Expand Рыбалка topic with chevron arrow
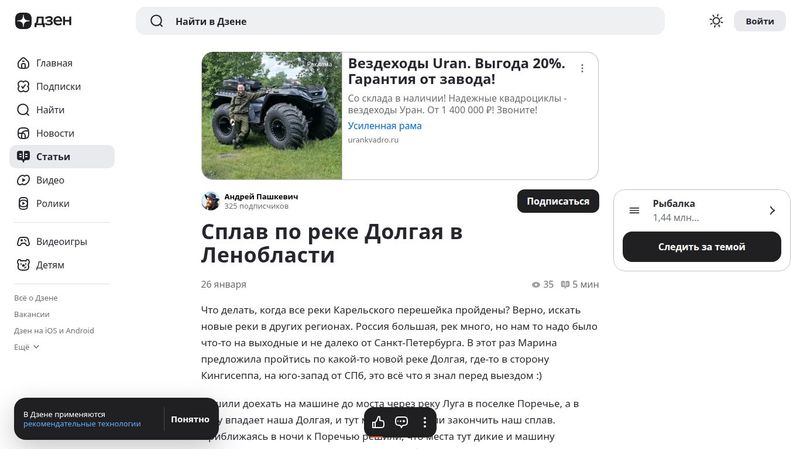Image resolution: width=800 pixels, height=449 pixels. point(772,210)
